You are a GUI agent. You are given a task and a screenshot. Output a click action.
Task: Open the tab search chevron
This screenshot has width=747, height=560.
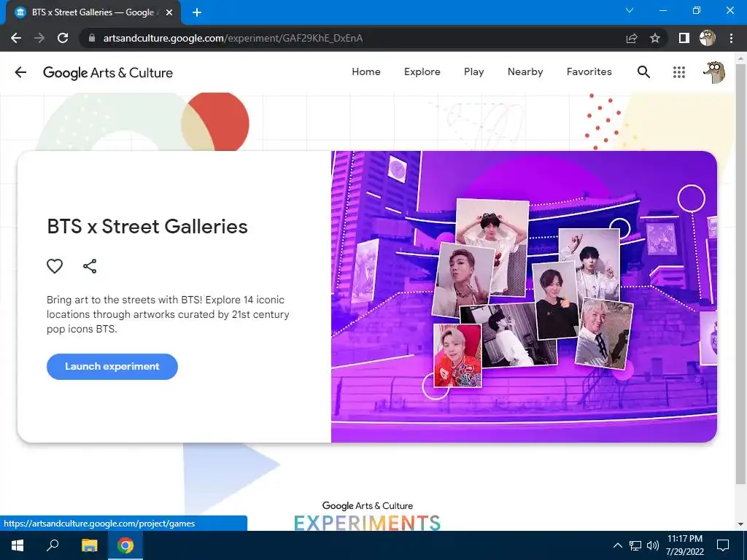click(x=630, y=10)
